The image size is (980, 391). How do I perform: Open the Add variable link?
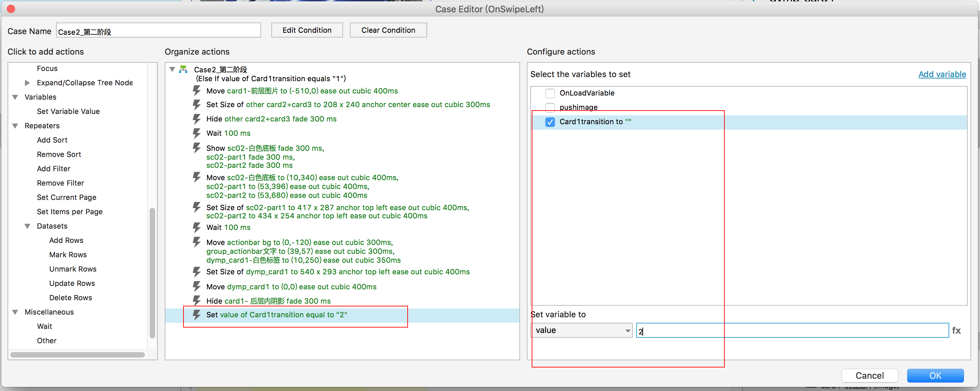[942, 74]
